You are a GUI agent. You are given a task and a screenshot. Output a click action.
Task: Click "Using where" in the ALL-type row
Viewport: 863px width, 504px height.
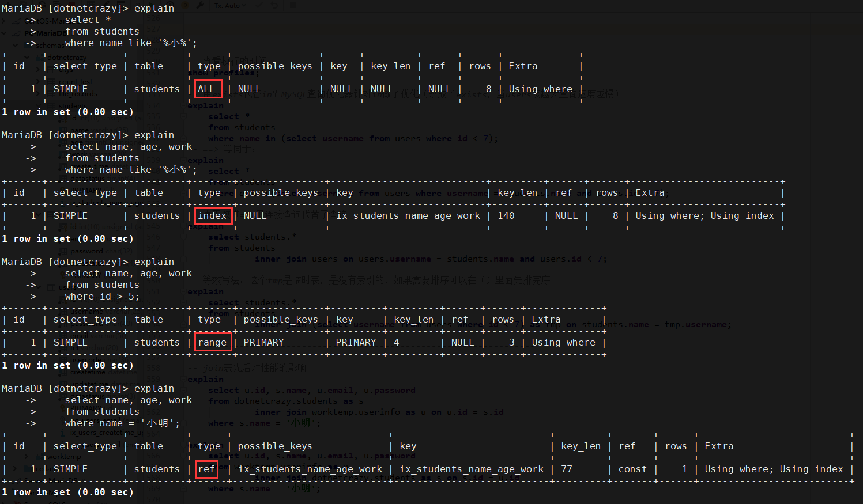(x=540, y=89)
